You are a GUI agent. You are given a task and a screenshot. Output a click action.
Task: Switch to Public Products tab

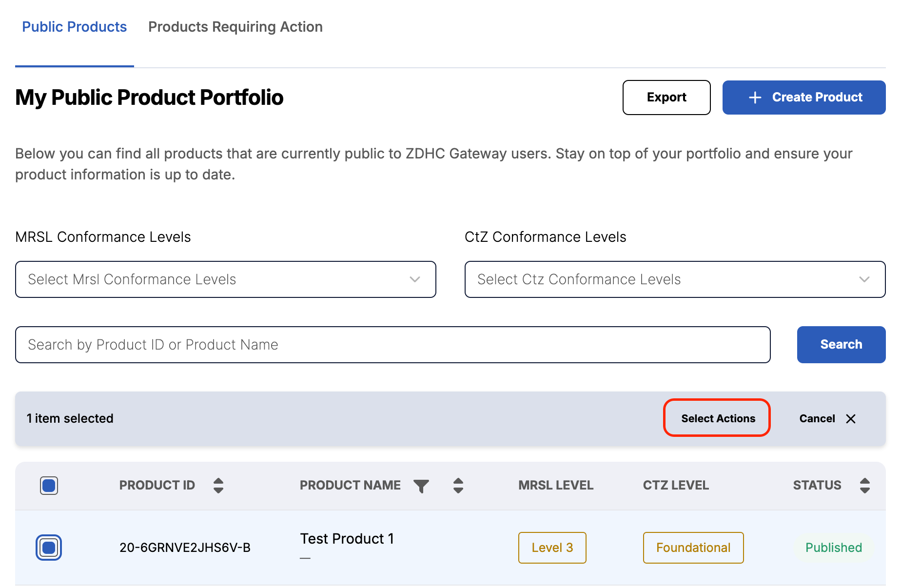click(75, 27)
